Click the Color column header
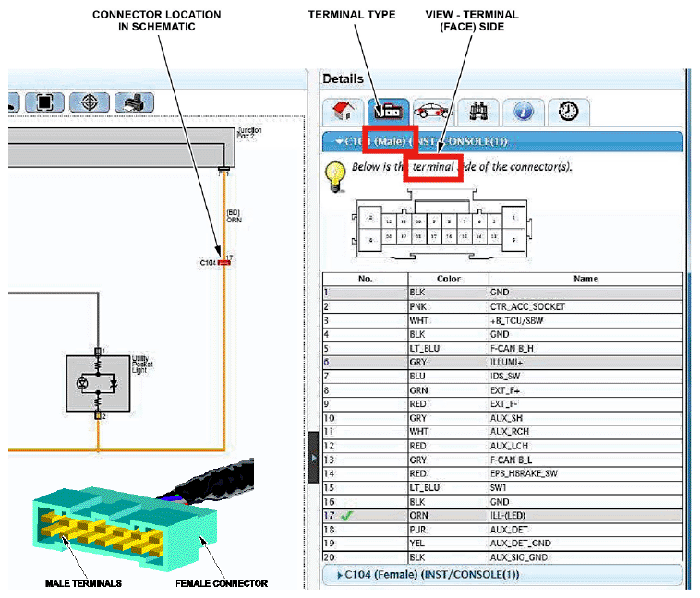The height and width of the screenshot is (598, 700). (x=449, y=279)
